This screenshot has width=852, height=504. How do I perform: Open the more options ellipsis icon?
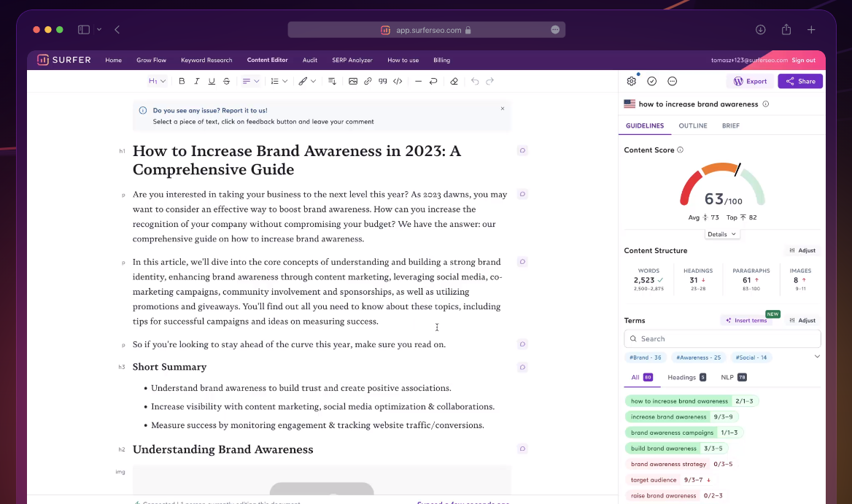(672, 82)
